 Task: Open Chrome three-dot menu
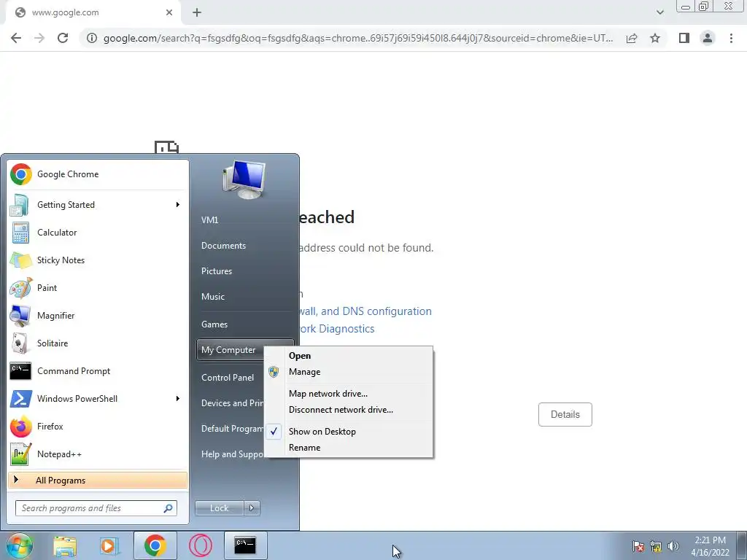pos(731,38)
